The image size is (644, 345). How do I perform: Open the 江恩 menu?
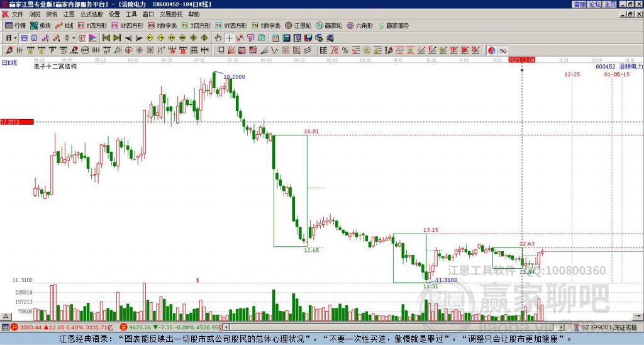[x=69, y=14]
